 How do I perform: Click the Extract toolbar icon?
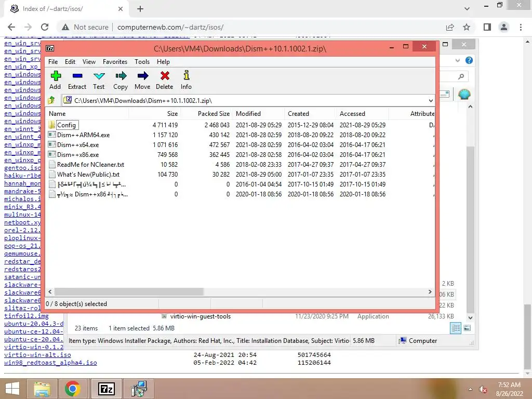(77, 76)
